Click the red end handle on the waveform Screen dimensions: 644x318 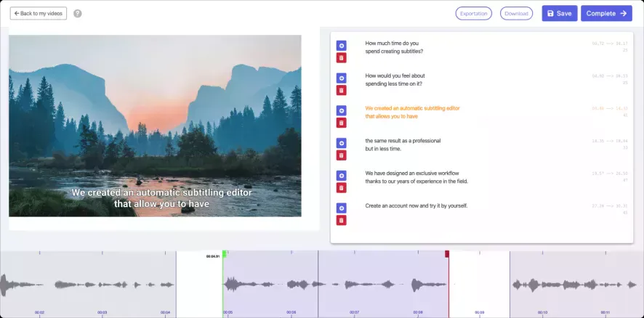pos(447,254)
